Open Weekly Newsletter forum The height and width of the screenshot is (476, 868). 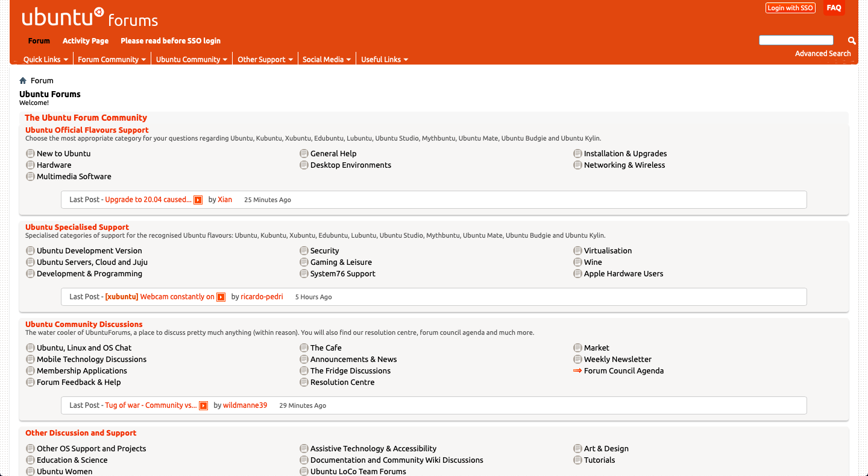pos(618,360)
